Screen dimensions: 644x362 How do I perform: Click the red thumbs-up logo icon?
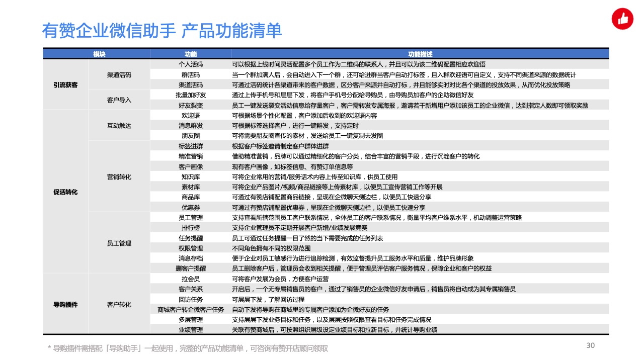click(622, 19)
